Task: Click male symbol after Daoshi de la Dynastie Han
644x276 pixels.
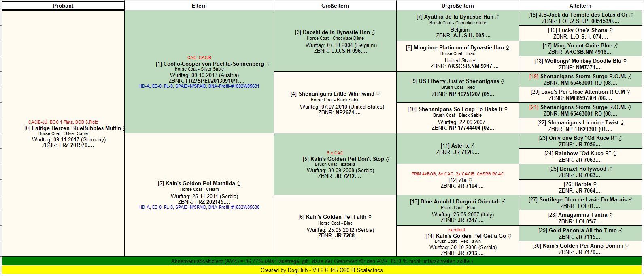Action: click(374, 32)
